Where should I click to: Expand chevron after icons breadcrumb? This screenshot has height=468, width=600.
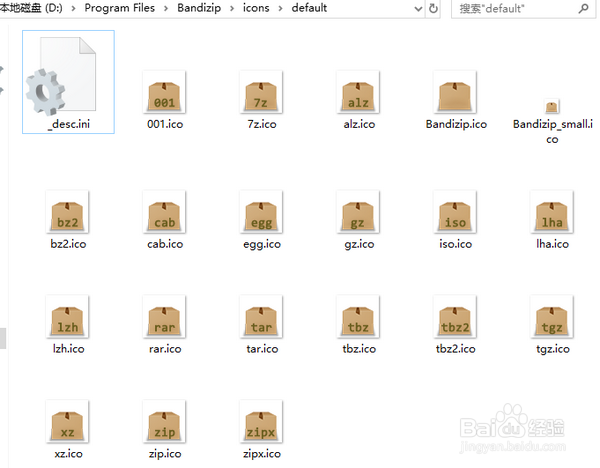[280, 8]
